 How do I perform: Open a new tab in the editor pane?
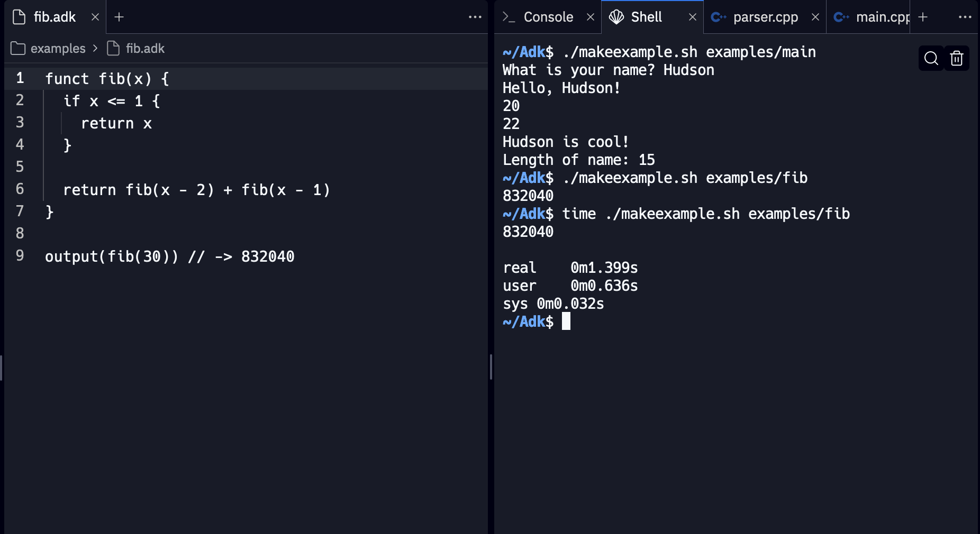pyautogui.click(x=119, y=17)
